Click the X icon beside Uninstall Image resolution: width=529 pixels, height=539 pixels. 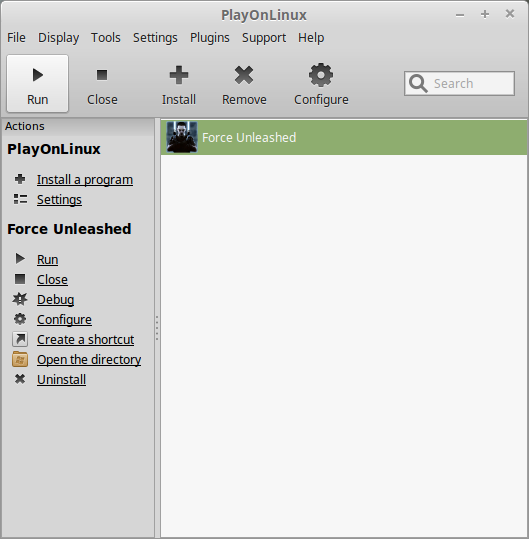tap(20, 379)
